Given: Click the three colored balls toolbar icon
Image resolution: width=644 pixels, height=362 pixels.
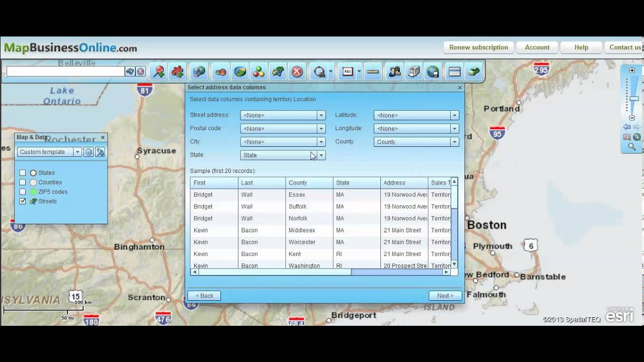Looking at the screenshot, I should tap(259, 72).
